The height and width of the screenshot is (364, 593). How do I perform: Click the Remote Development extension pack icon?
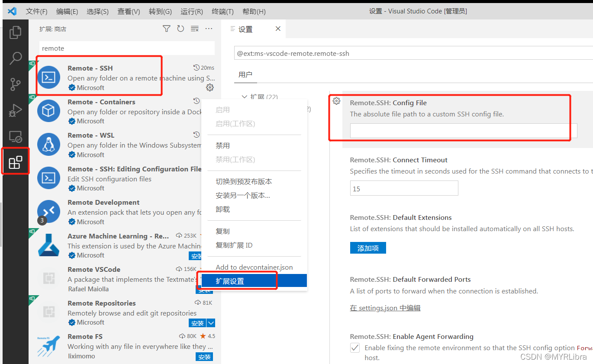(48, 211)
